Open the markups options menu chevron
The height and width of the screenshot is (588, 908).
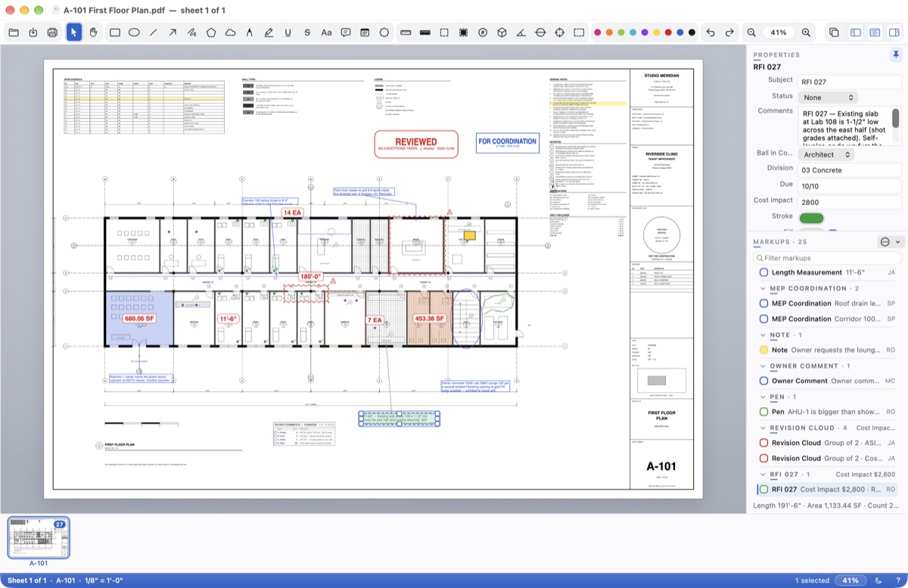click(x=899, y=241)
